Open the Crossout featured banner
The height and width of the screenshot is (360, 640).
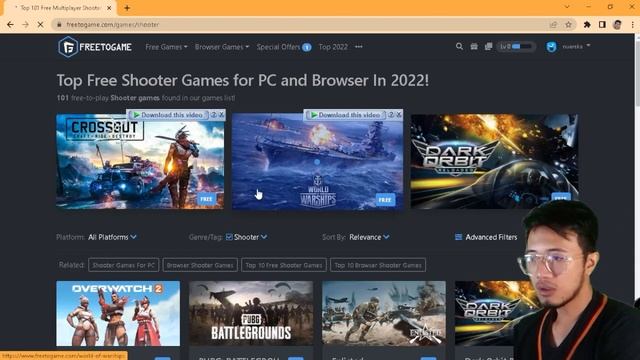(x=140, y=162)
